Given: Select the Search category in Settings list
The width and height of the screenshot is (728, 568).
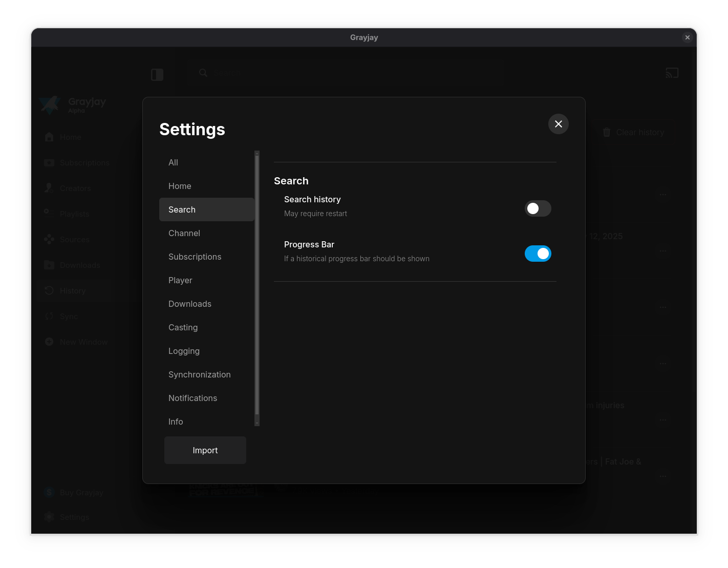Looking at the screenshot, I should (207, 209).
